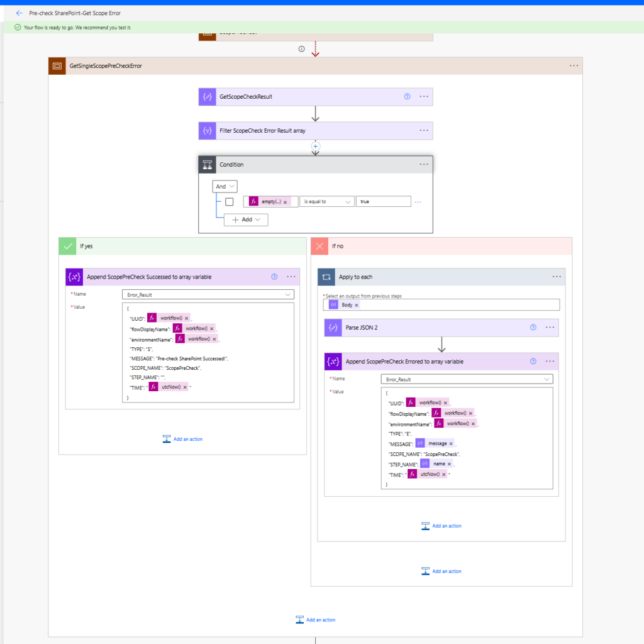Open the Apply to each ellipsis menu
Image resolution: width=644 pixels, height=644 pixels.
tap(557, 277)
